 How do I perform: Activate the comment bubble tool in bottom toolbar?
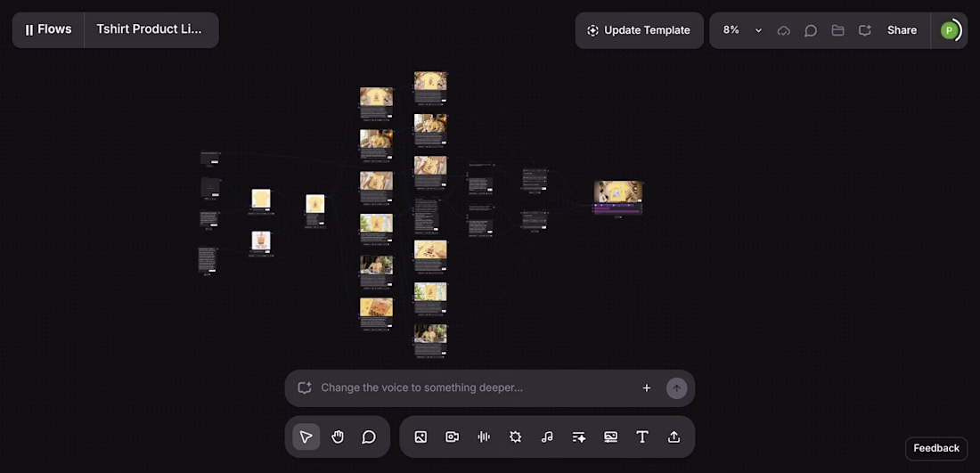369,436
